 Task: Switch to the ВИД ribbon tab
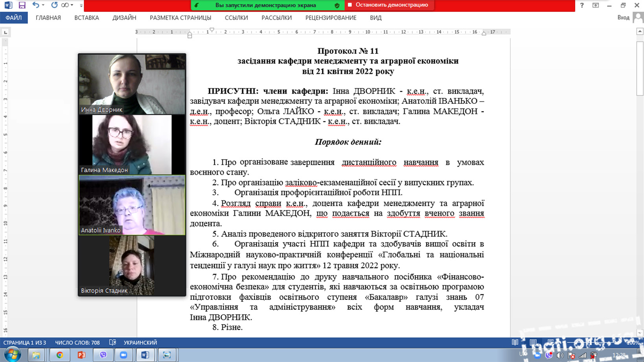tap(375, 18)
